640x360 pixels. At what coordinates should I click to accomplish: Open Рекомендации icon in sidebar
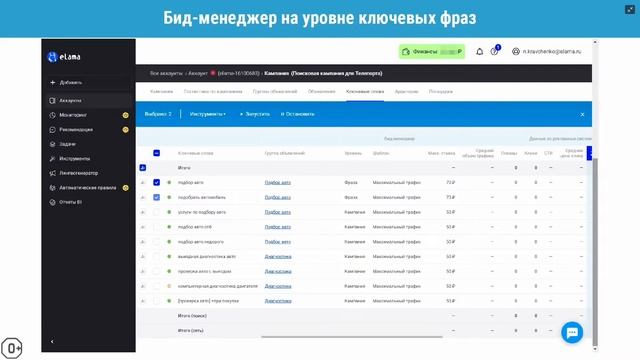(52, 130)
